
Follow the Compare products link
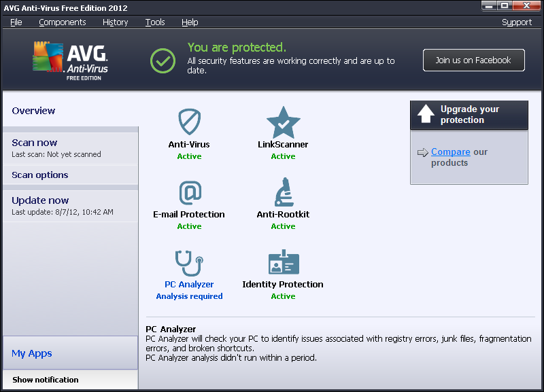(450, 152)
